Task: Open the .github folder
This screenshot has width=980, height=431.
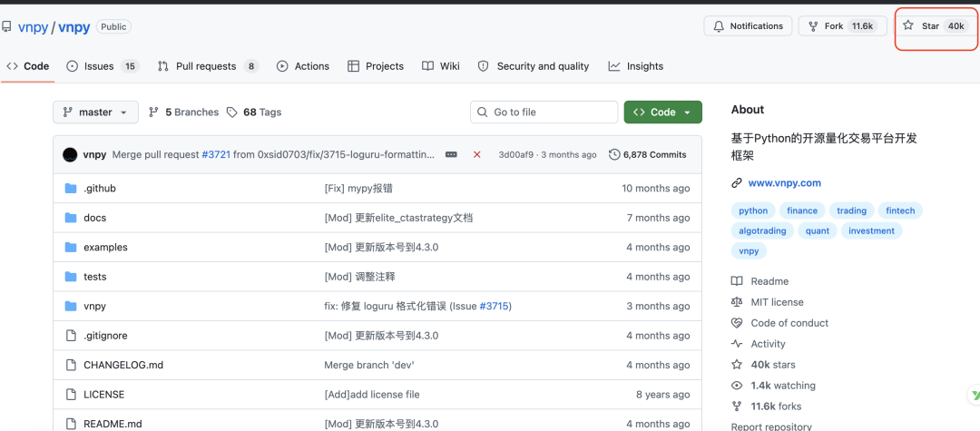Action: coord(100,189)
